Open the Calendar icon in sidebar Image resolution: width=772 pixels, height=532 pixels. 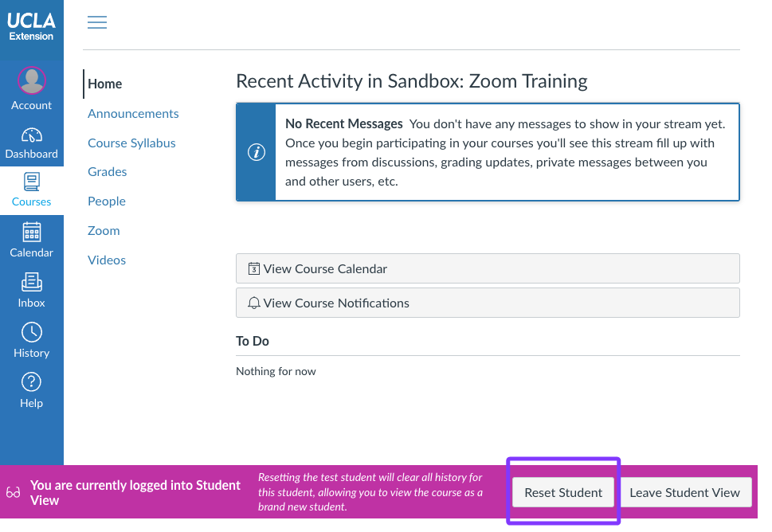32,233
